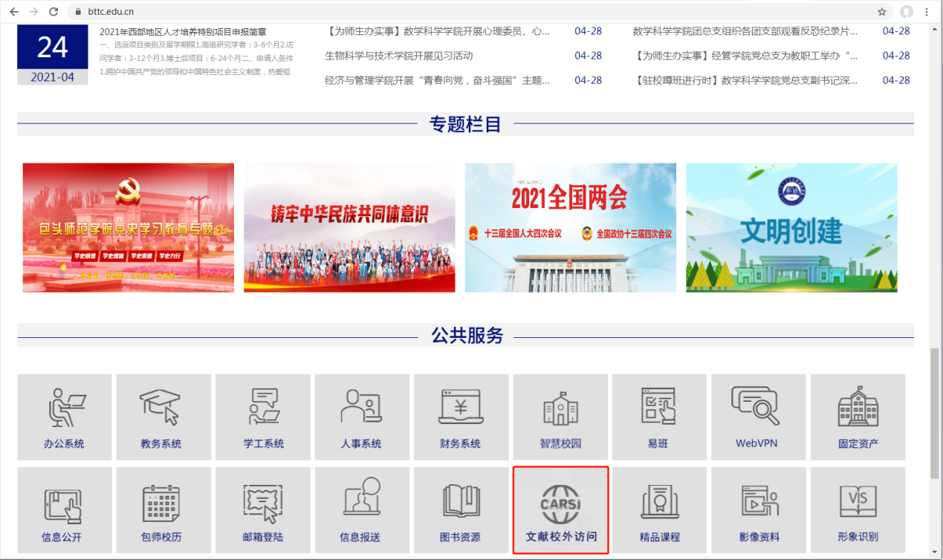Open the 2021全国两会 banner
Viewport: 943px width, 560px height.
click(571, 227)
